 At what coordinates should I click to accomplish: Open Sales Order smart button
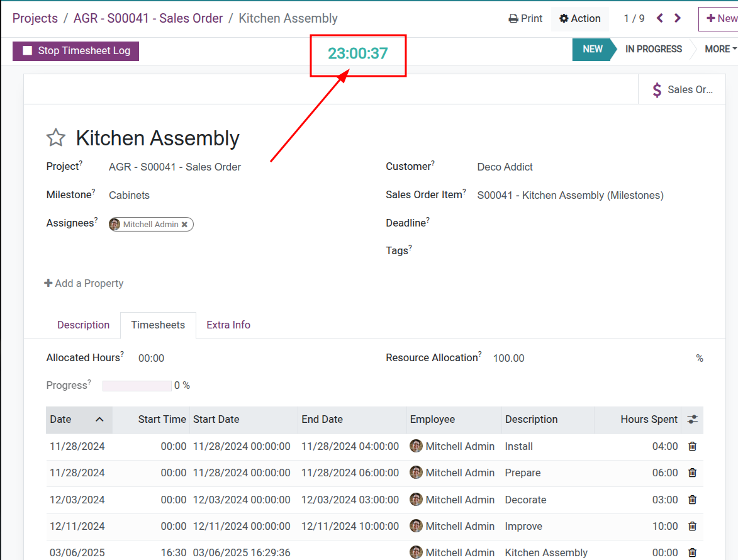(682, 89)
